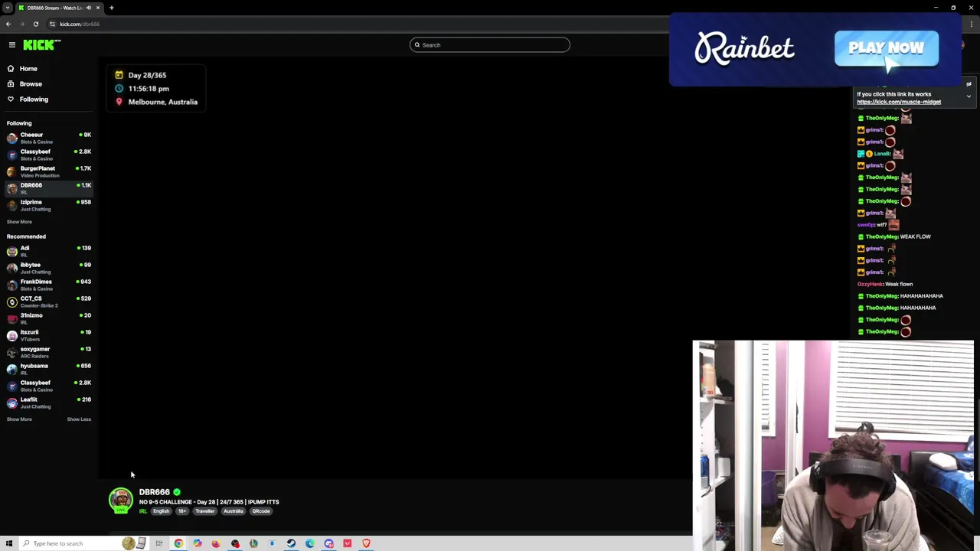Select the QRcode tag
Viewport: 980px width, 551px height.
261,511
